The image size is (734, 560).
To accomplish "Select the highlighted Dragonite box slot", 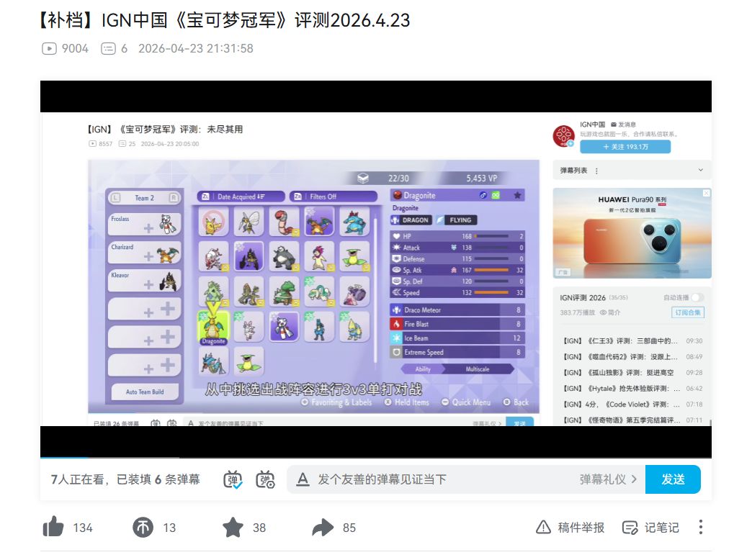I will [213, 327].
